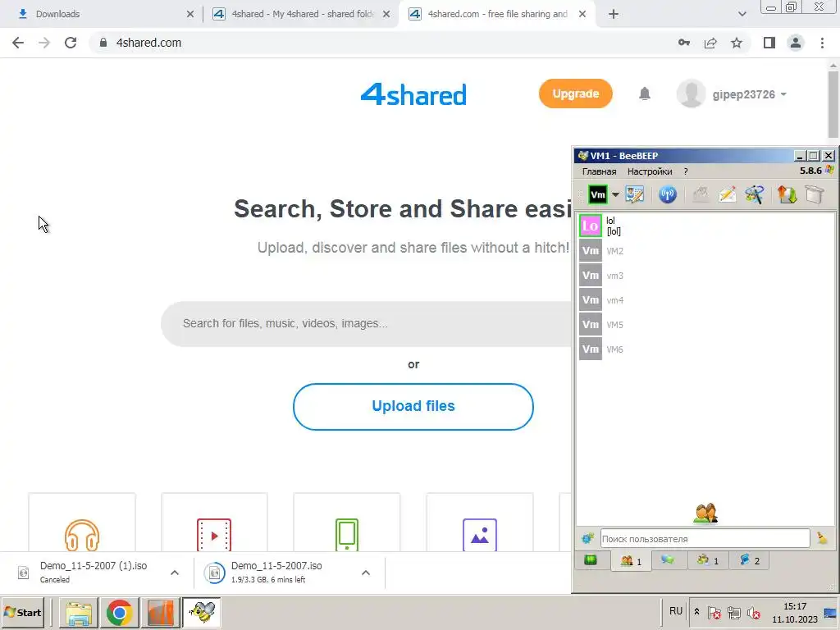This screenshot has width=840, height=630.
Task: Click the Upload files button
Action: pos(413,406)
